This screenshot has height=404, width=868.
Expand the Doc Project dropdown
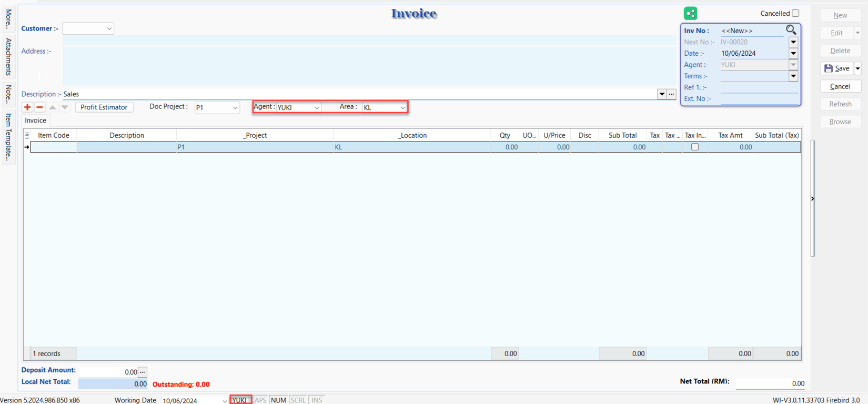click(235, 107)
